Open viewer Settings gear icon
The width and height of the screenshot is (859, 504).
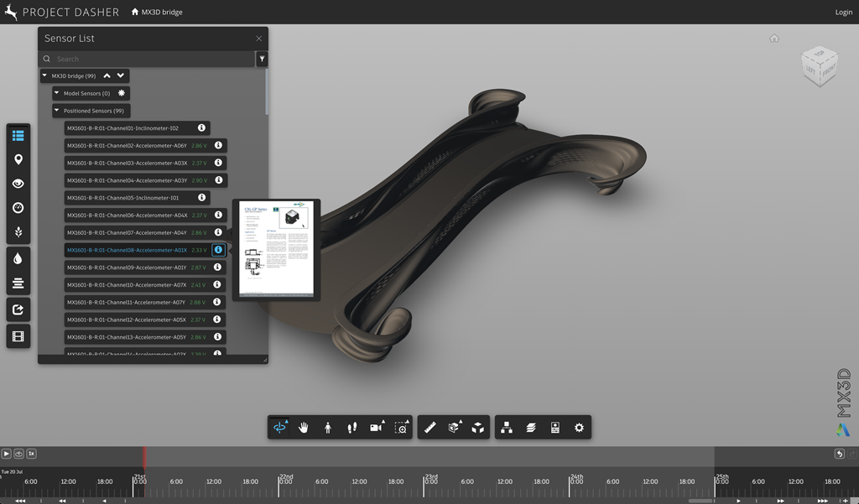tap(579, 428)
